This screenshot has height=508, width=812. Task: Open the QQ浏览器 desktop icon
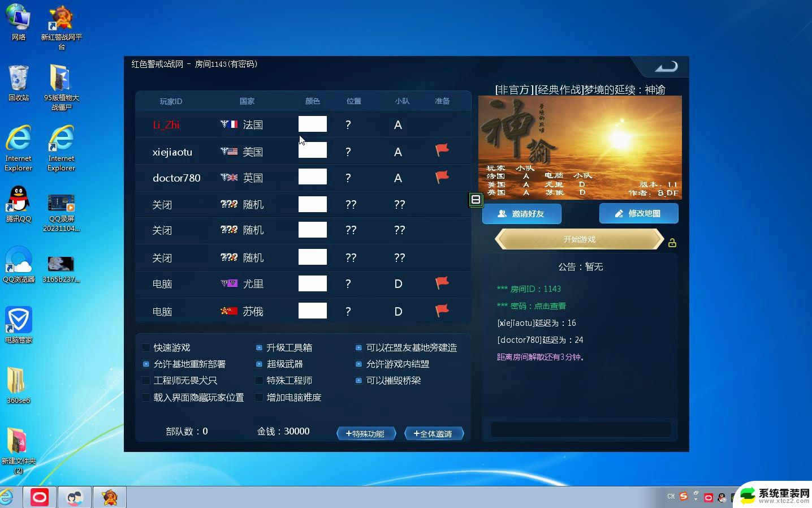19,265
